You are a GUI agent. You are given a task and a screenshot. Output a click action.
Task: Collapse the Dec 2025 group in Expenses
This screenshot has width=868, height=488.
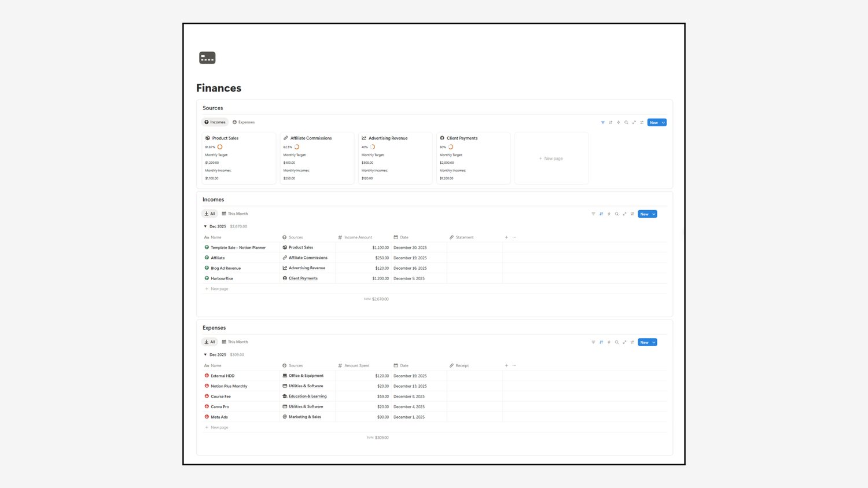click(205, 355)
